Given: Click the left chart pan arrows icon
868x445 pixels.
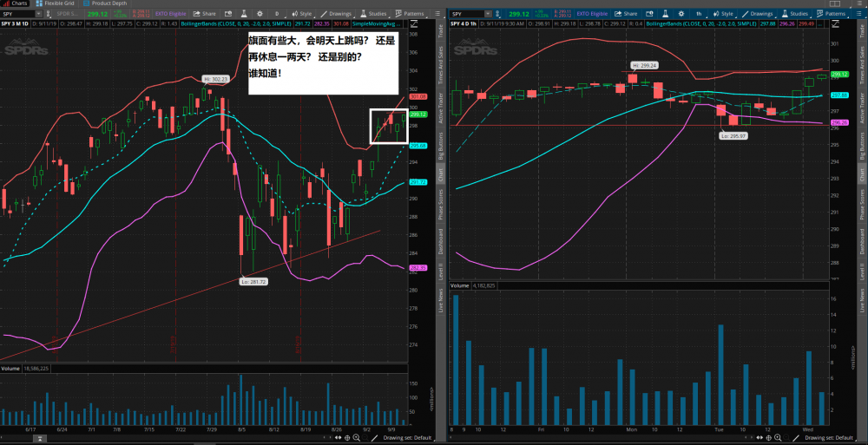Looking at the screenshot, I should [338, 438].
